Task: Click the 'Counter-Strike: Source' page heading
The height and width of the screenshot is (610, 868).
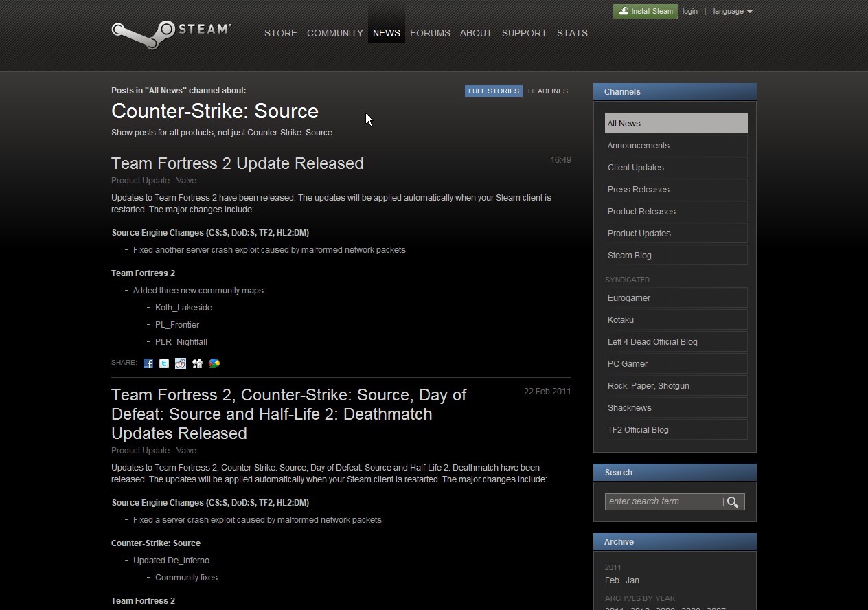Action: tap(215, 111)
